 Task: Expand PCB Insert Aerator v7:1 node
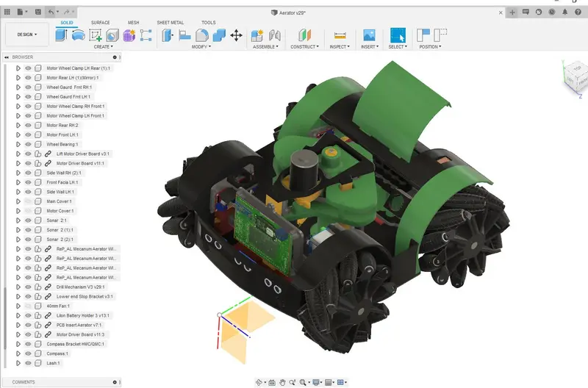[18, 325]
